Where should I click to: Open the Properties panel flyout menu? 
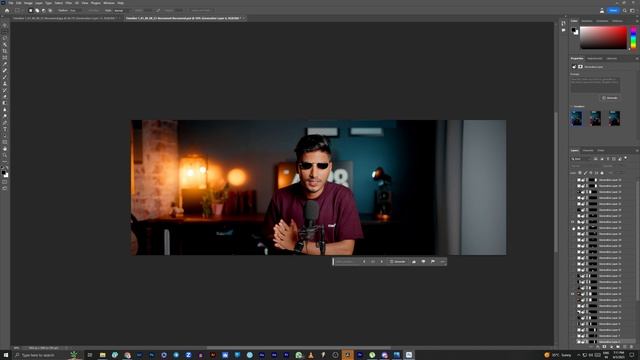point(637,58)
